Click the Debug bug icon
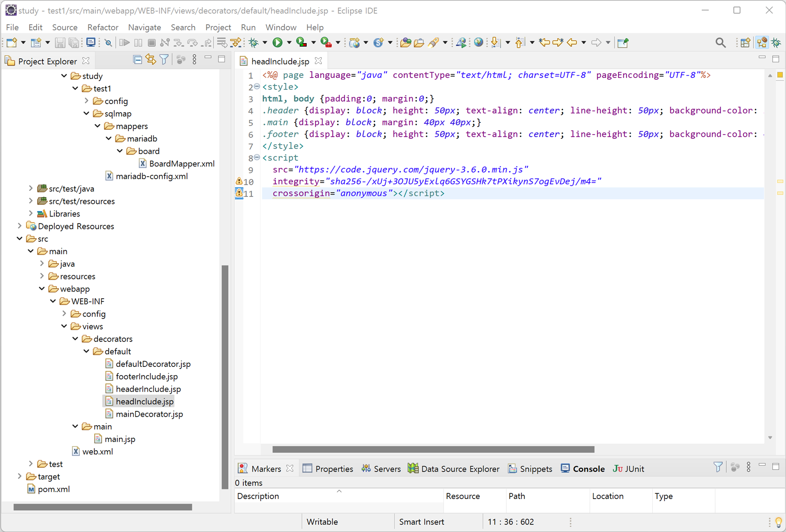 pyautogui.click(x=254, y=43)
